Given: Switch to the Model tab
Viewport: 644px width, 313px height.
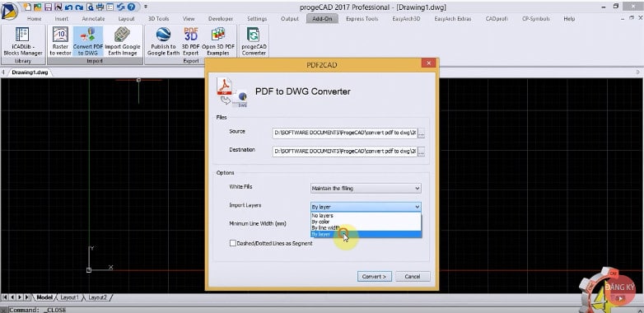Looking at the screenshot, I should [x=44, y=297].
